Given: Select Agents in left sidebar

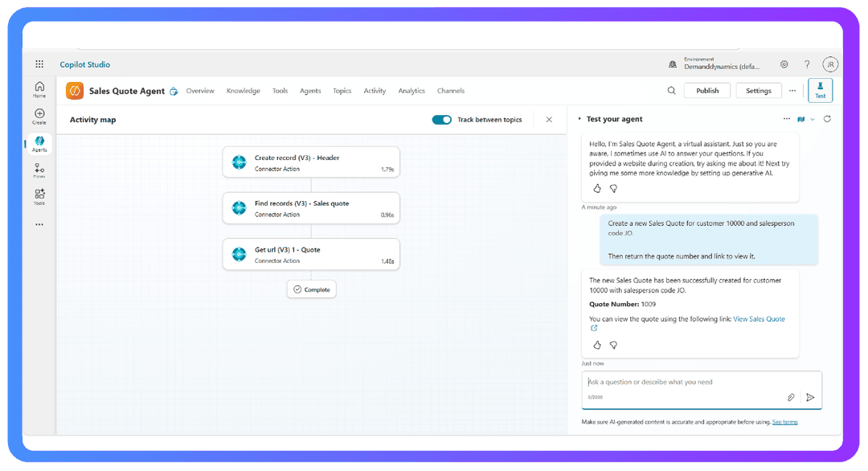Looking at the screenshot, I should point(39,143).
